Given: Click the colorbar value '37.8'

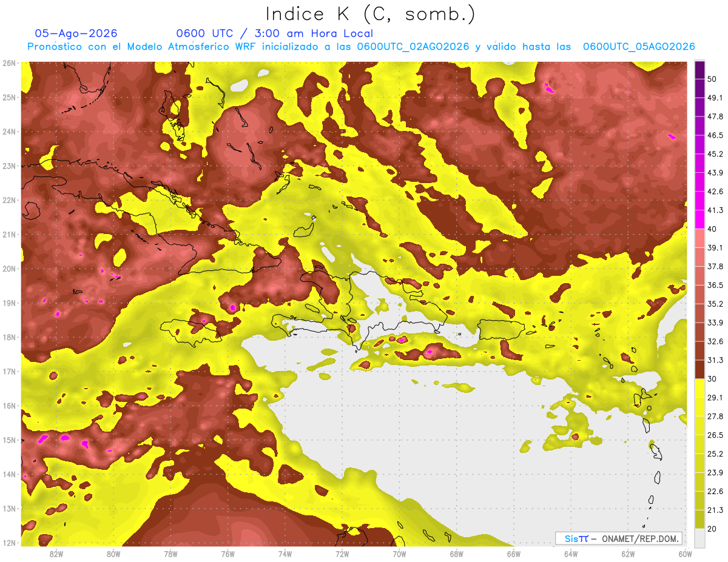Looking at the screenshot, I should 715,266.
